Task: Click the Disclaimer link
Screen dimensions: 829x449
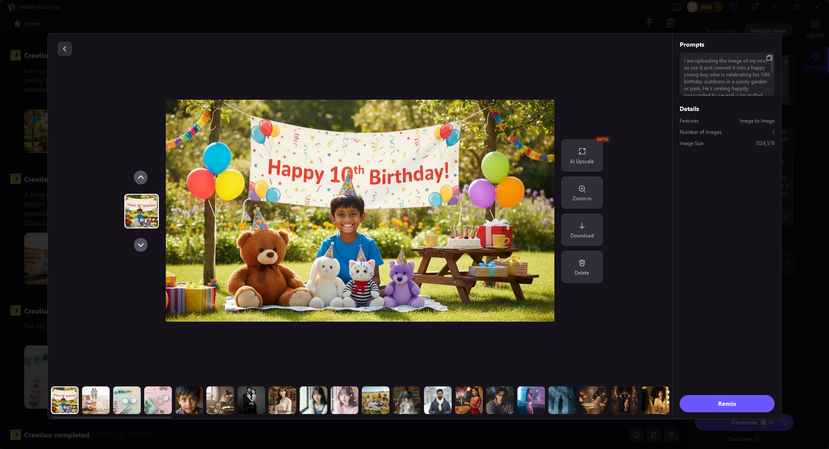Action: (x=743, y=439)
